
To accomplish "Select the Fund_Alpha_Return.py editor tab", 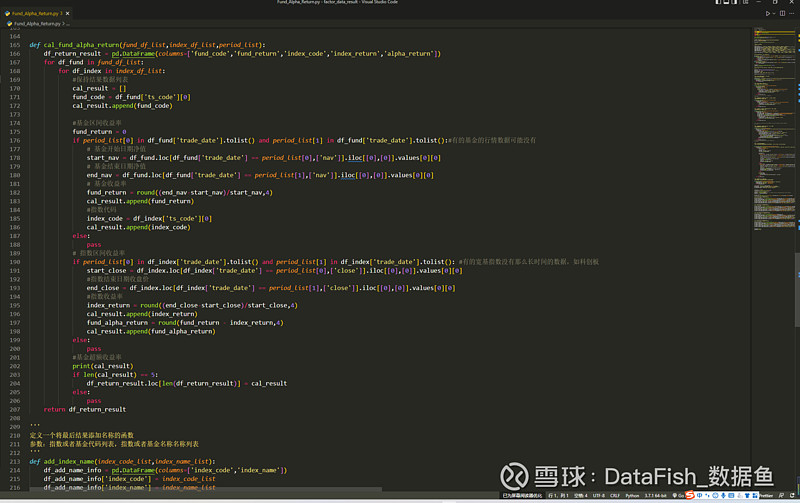I will pos(36,13).
